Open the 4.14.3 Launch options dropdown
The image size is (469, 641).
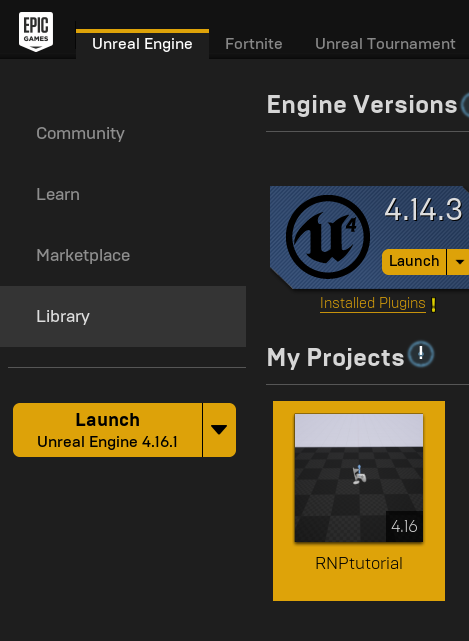459,262
